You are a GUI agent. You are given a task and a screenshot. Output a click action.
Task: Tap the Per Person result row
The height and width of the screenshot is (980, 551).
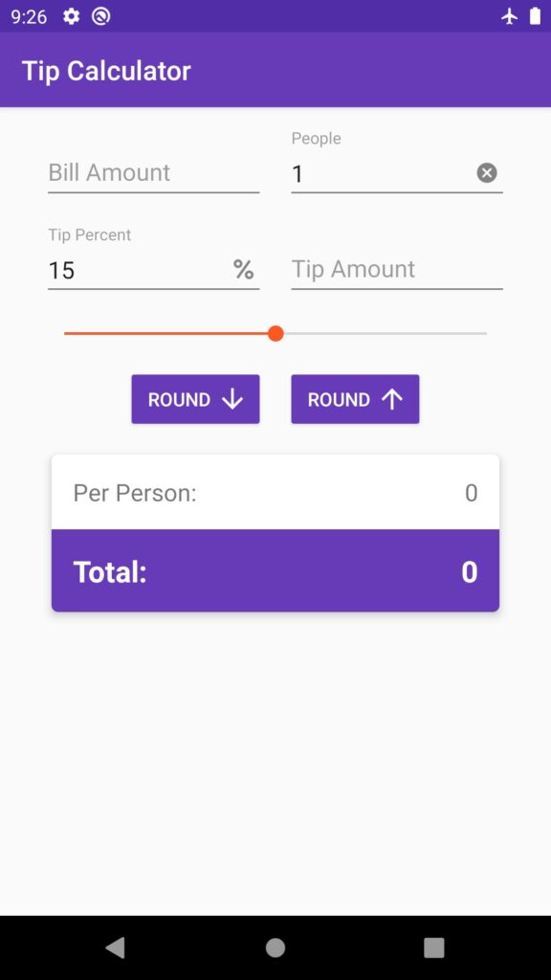coord(275,493)
